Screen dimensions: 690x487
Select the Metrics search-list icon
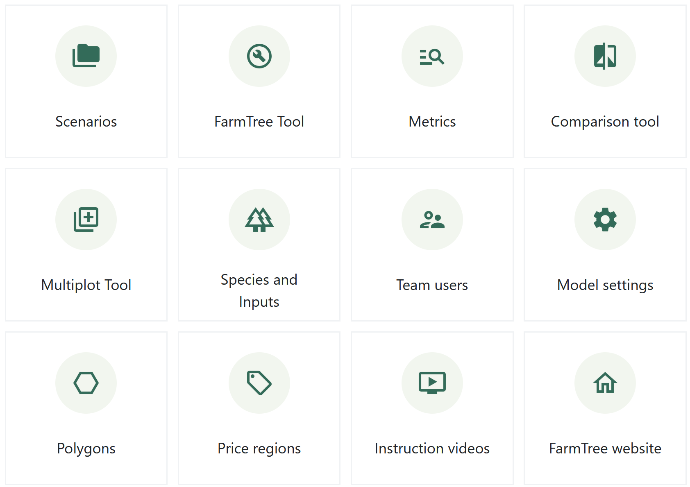[x=432, y=56]
